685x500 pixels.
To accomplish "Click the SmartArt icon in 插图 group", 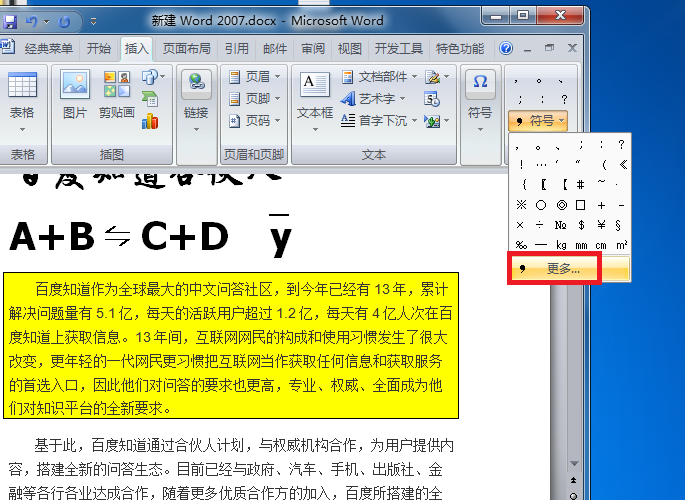I will (150, 100).
